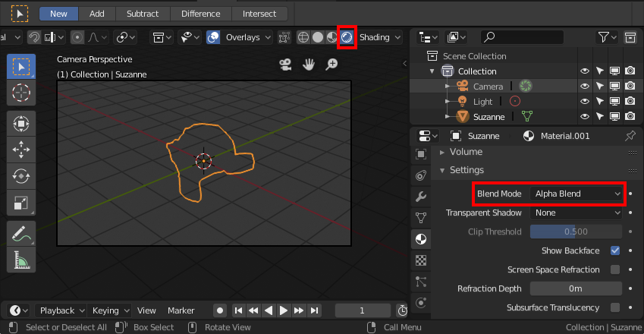This screenshot has width=644, height=334.
Task: Expand the Volume panel
Action: coord(442,152)
